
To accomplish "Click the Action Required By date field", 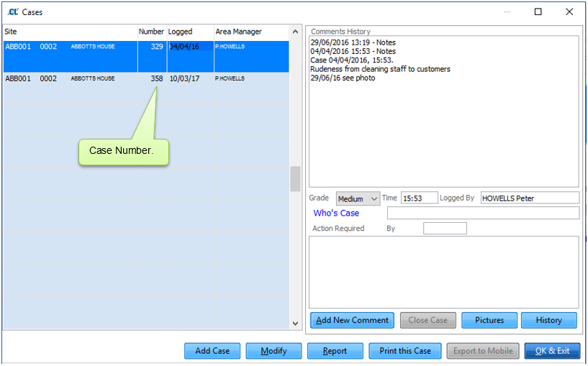I will point(445,228).
